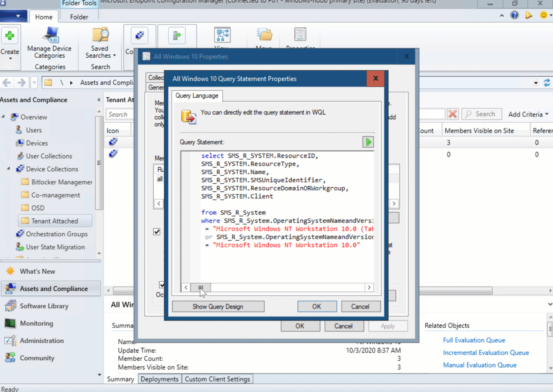
Task: Click the Properties ribbon icon
Action: pyautogui.click(x=300, y=35)
